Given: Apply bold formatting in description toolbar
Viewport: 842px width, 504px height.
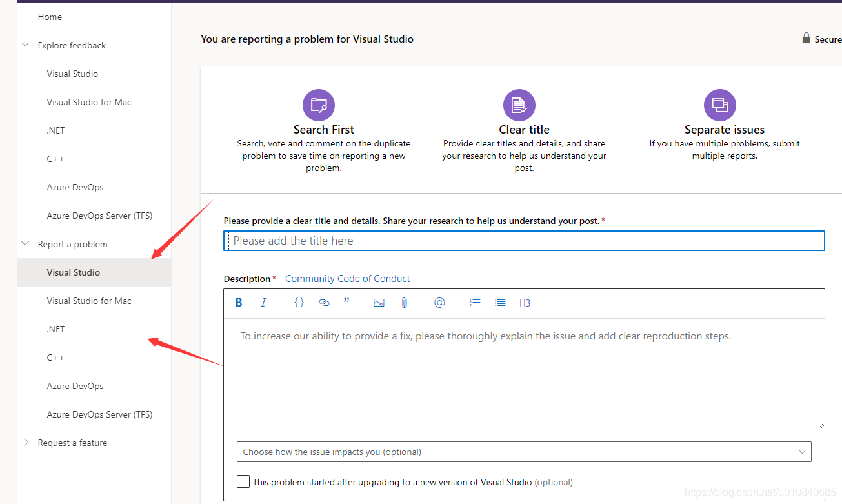Looking at the screenshot, I should (x=239, y=303).
